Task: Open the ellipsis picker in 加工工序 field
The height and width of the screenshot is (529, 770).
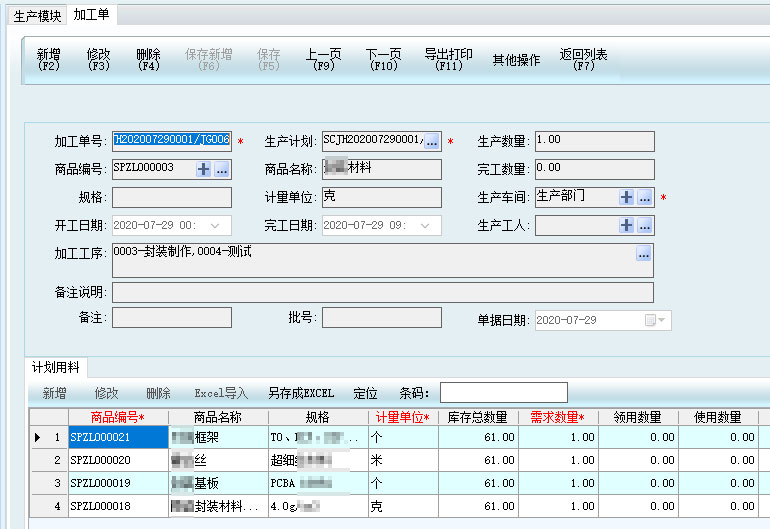Action: click(x=644, y=254)
